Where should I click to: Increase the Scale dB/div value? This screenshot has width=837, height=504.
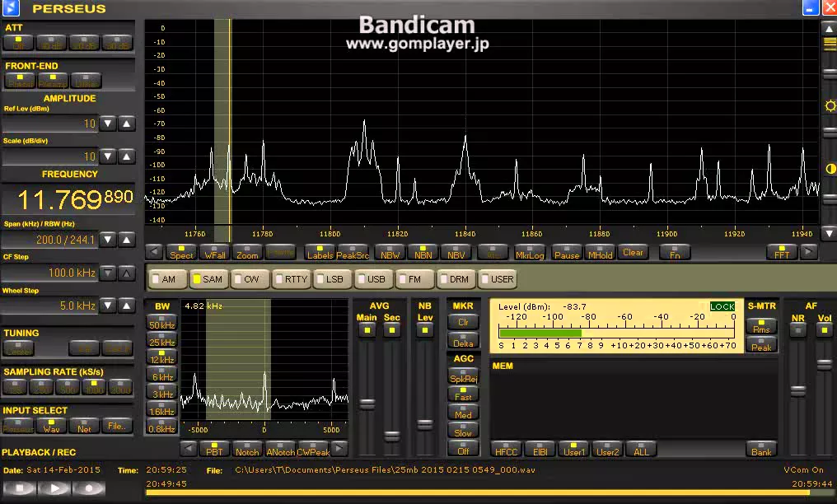pos(127,156)
